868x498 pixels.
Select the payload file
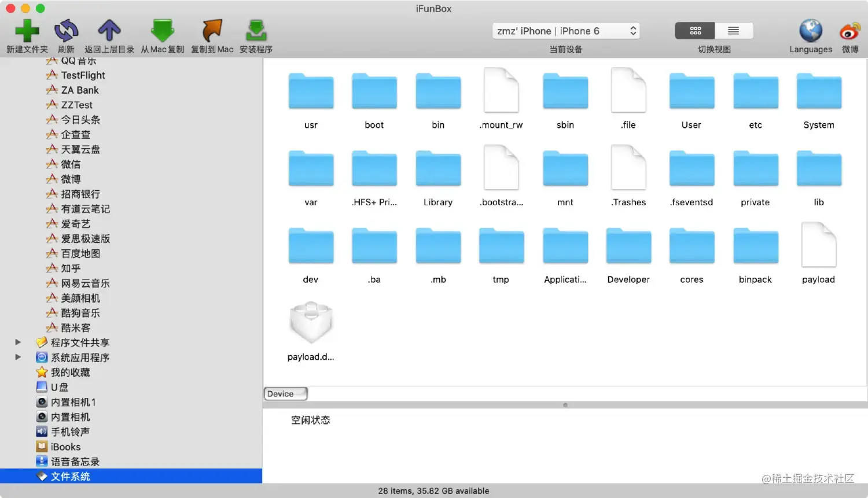[819, 245]
